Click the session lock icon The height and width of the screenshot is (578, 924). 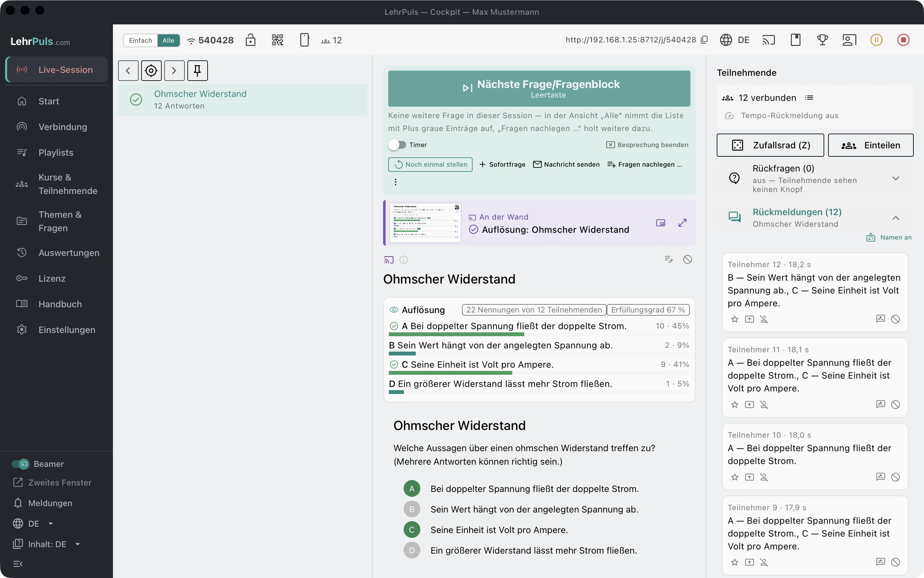tap(251, 40)
